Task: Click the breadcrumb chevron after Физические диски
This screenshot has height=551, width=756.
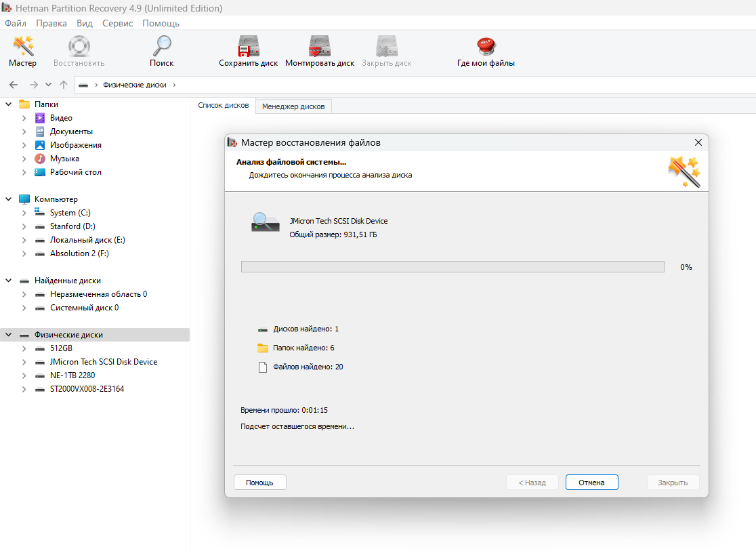Action: coord(174,85)
